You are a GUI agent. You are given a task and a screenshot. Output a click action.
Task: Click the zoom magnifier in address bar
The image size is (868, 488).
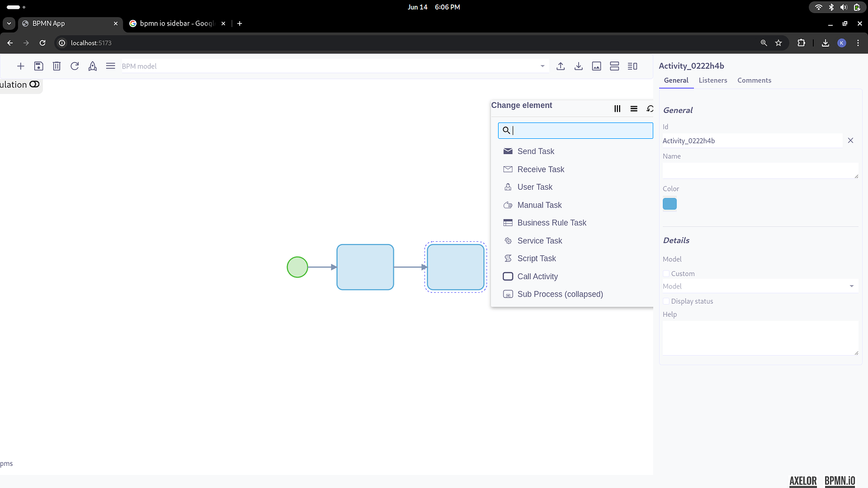pos(764,43)
